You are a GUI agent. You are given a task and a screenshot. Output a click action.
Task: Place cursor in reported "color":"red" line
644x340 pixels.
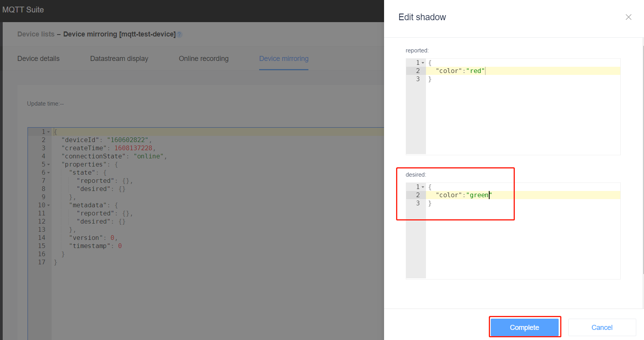pos(523,71)
